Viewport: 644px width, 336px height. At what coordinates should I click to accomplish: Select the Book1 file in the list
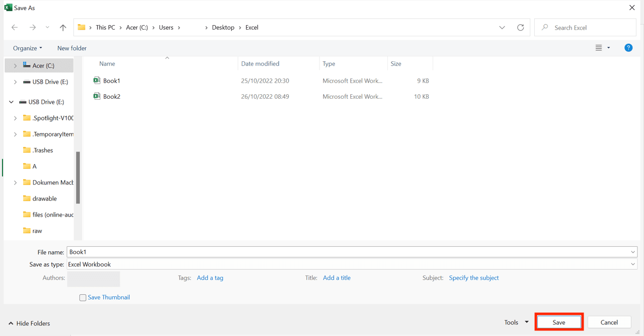(x=112, y=81)
